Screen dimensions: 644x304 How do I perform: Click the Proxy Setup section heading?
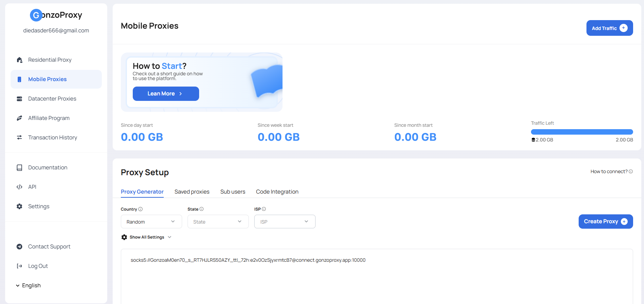pyautogui.click(x=145, y=172)
